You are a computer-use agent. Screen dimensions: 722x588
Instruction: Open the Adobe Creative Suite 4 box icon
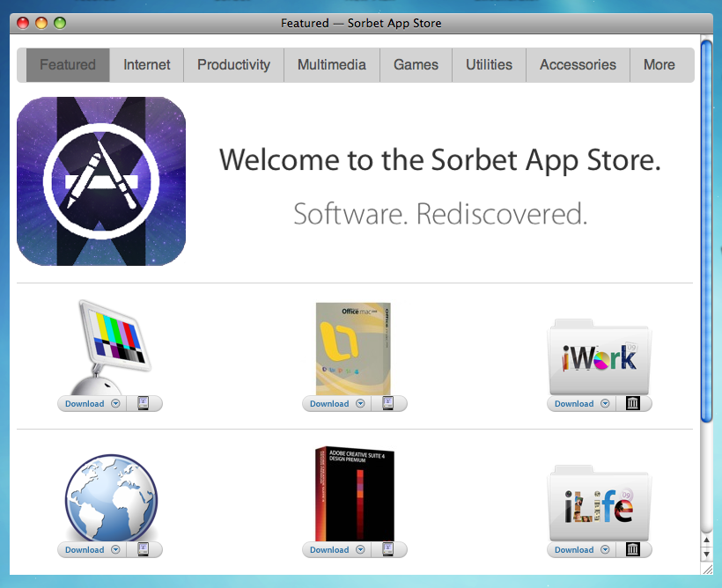[x=355, y=494]
